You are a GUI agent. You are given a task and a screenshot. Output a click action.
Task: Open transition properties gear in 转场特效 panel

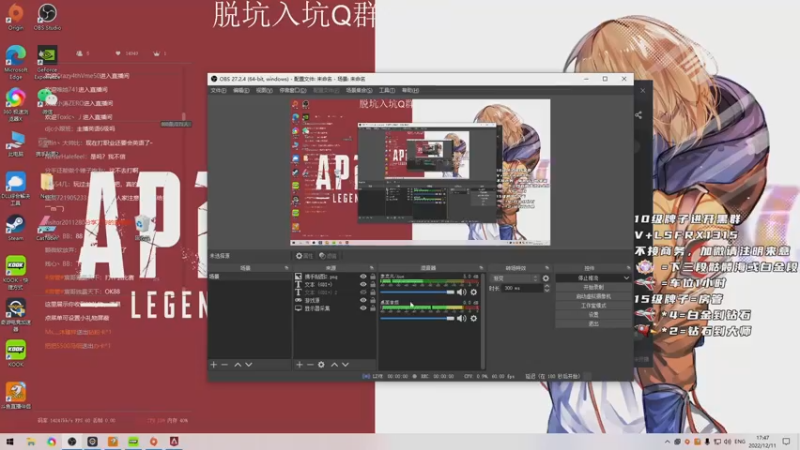click(546, 279)
